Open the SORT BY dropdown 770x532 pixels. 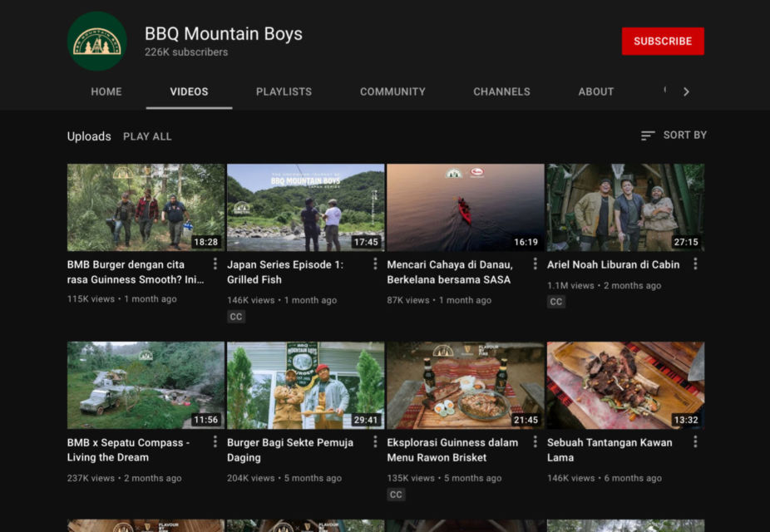[674, 135]
